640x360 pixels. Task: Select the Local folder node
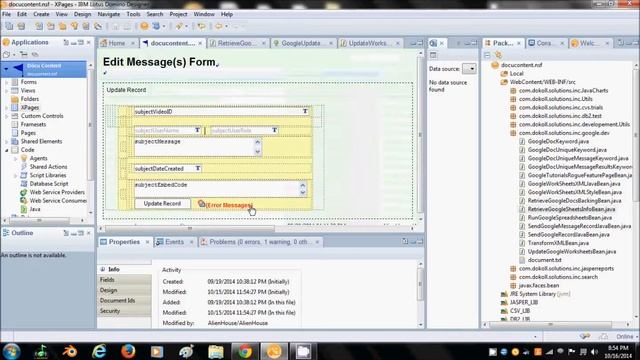(x=516, y=73)
